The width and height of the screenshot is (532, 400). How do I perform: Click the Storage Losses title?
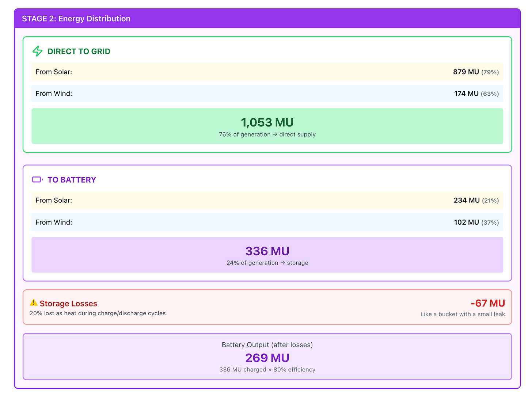pos(68,304)
